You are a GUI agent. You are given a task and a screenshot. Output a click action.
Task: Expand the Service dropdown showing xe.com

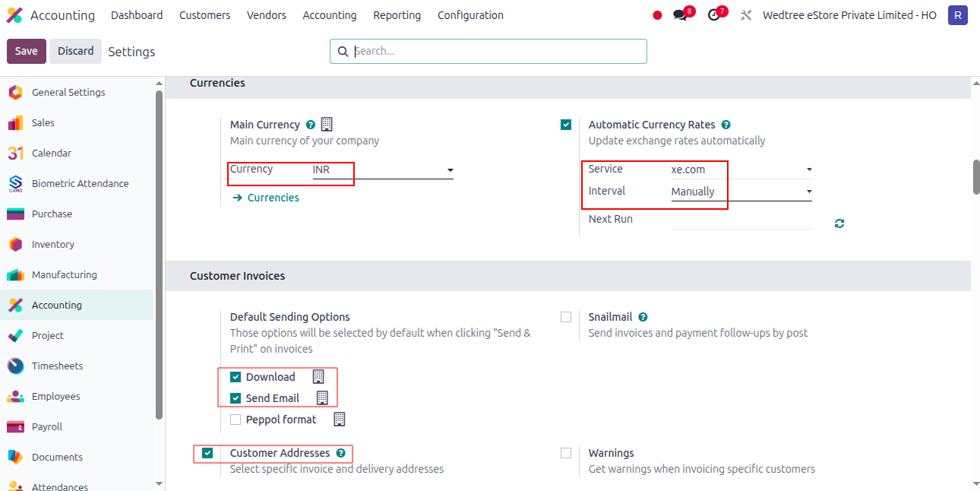coord(741,169)
